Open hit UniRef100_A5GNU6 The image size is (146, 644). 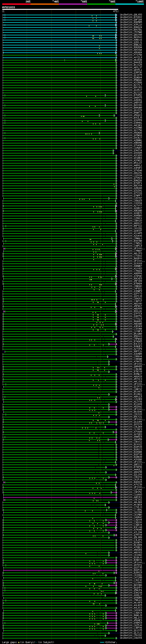(131, 133)
